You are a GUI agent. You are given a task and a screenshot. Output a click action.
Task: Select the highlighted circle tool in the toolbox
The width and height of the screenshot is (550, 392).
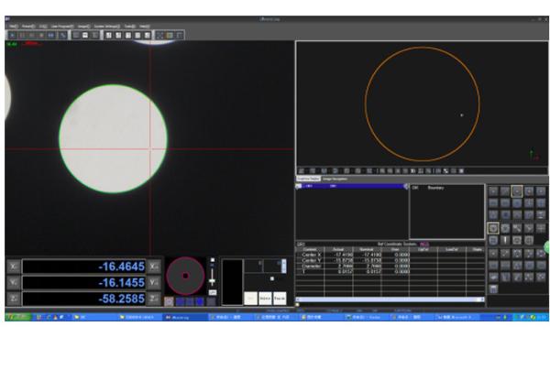click(x=494, y=227)
